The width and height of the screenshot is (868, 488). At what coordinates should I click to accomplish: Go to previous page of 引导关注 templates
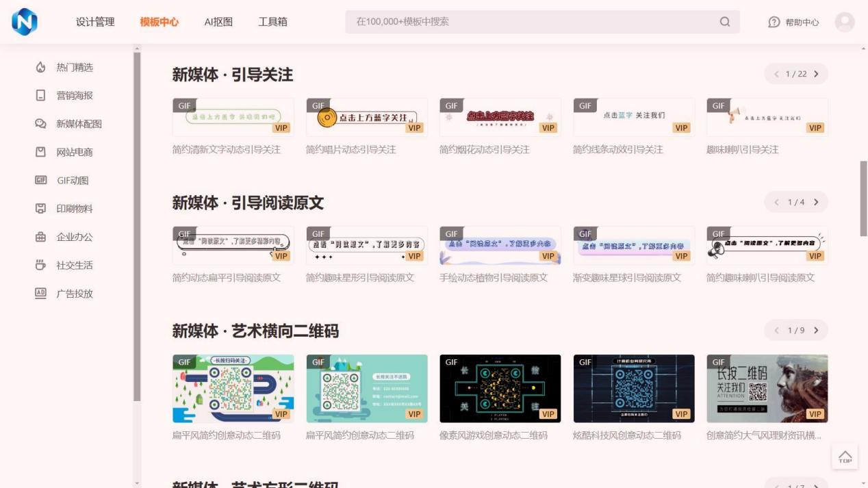[x=776, y=74]
